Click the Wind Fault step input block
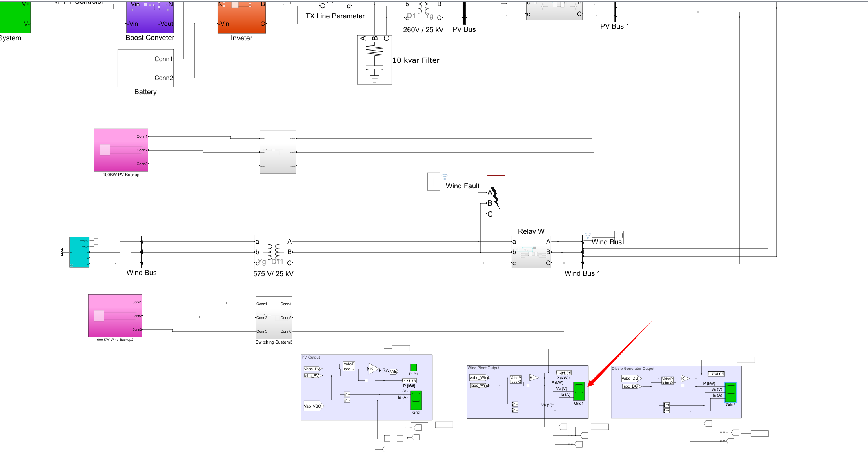 [434, 182]
